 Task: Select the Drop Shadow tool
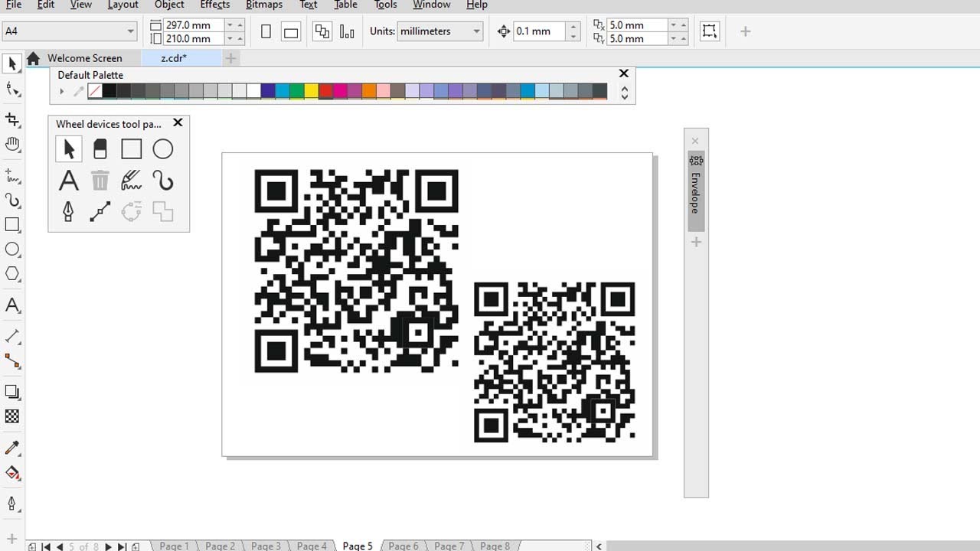(x=12, y=392)
